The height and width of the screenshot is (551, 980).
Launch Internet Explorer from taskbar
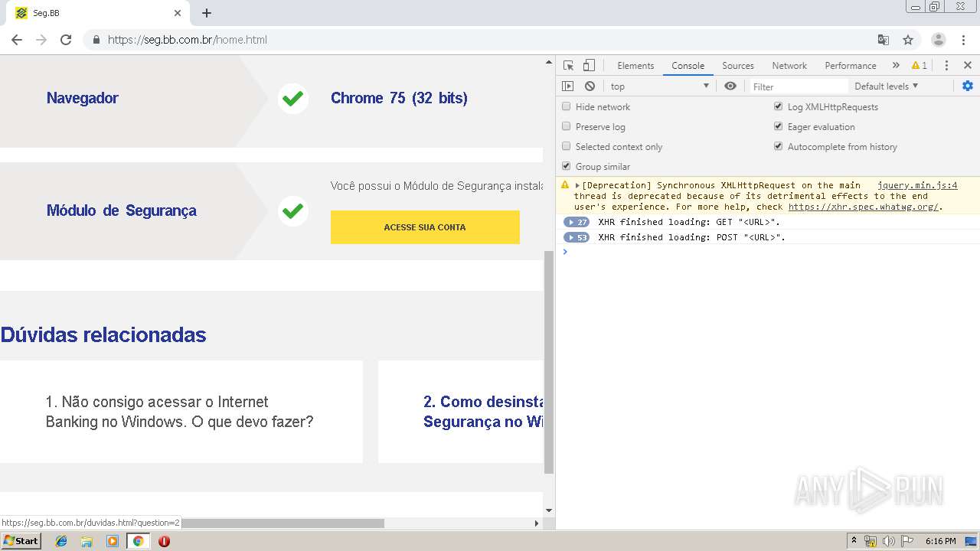click(61, 541)
